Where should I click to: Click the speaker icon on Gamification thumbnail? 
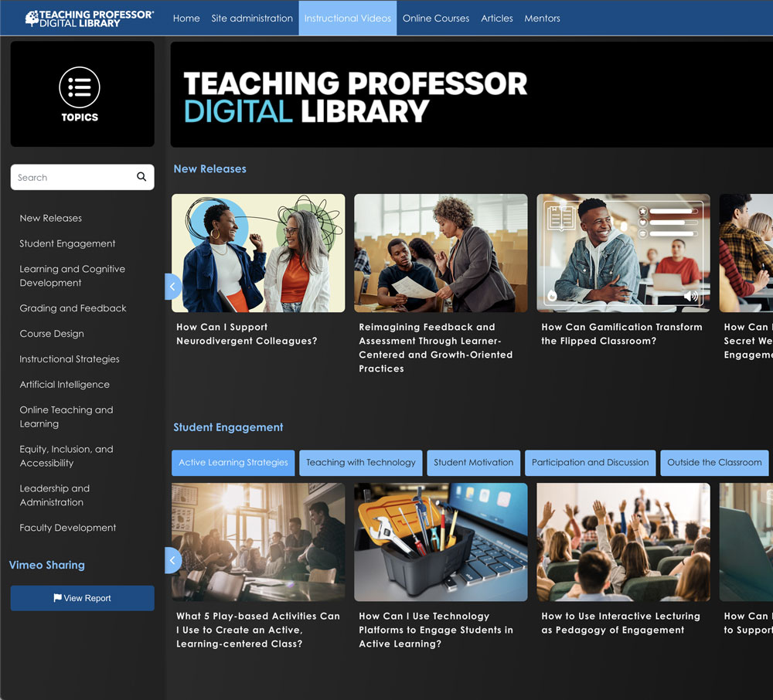click(690, 297)
